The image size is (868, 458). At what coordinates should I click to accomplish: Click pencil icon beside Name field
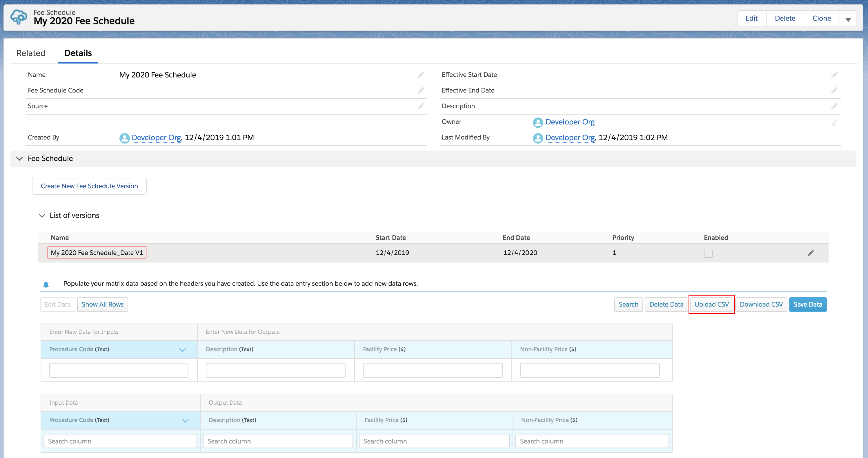pos(421,75)
